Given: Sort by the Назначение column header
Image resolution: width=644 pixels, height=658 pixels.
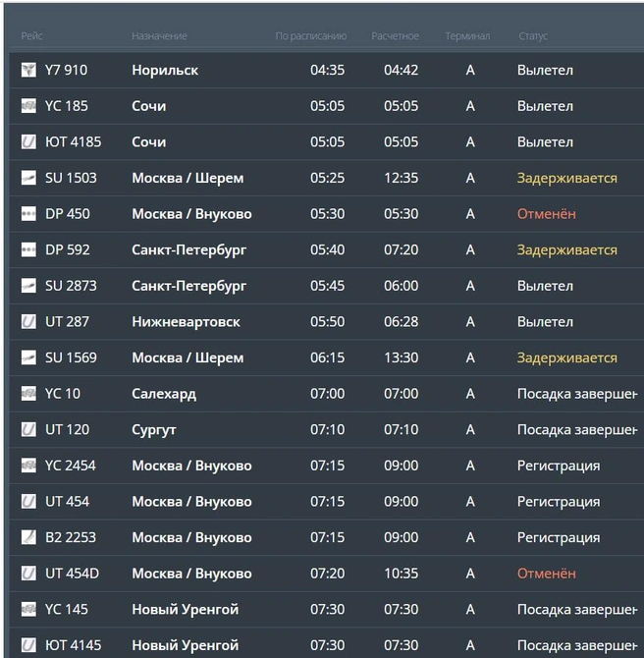Looking at the screenshot, I should [x=159, y=36].
